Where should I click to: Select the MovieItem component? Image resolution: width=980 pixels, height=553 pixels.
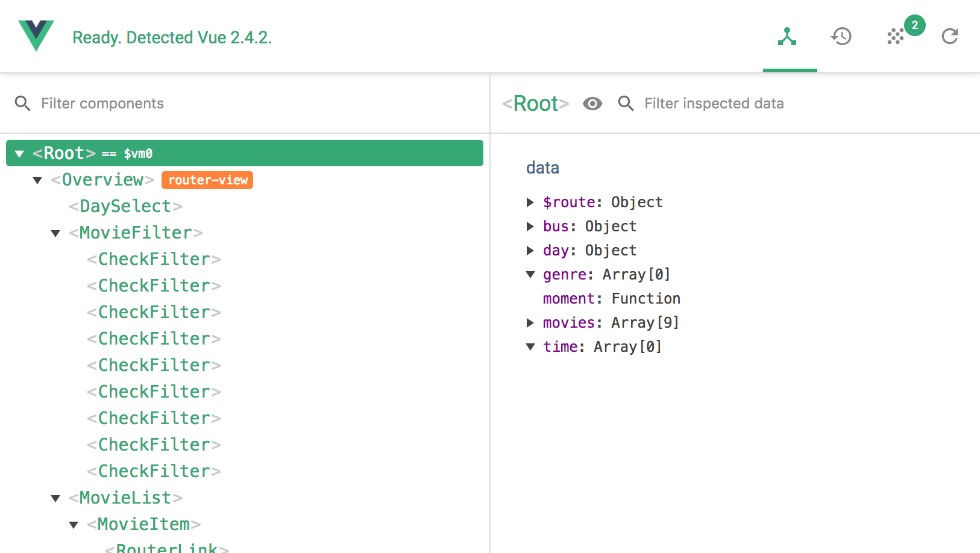click(x=143, y=525)
